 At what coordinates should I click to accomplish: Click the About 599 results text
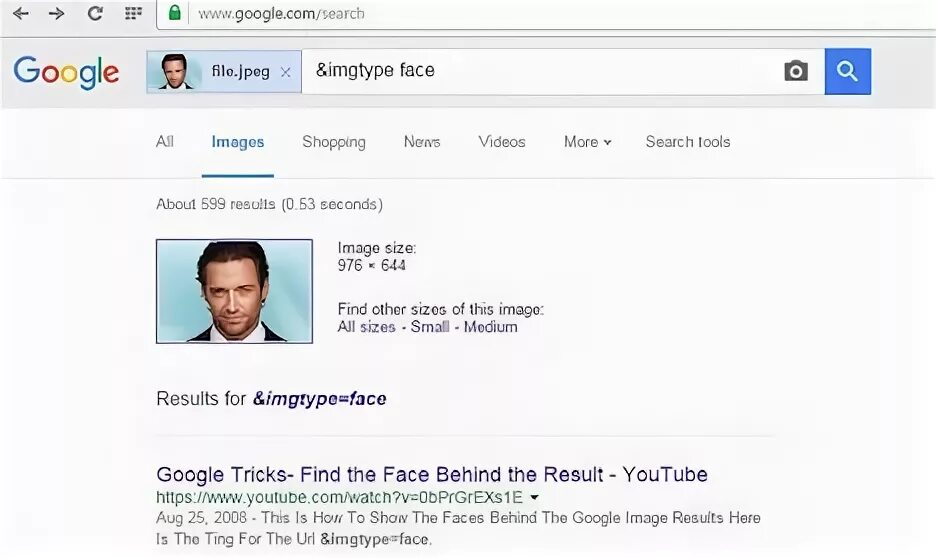click(269, 205)
